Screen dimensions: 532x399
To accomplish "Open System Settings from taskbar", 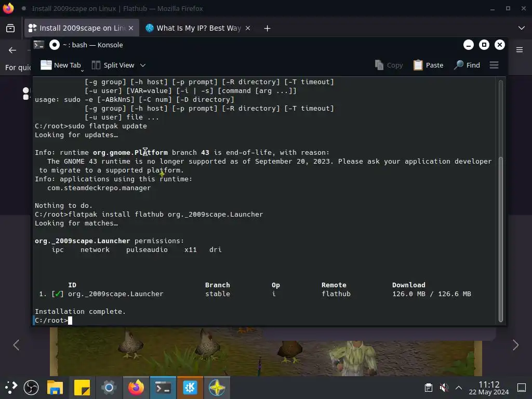I will click(x=109, y=387).
